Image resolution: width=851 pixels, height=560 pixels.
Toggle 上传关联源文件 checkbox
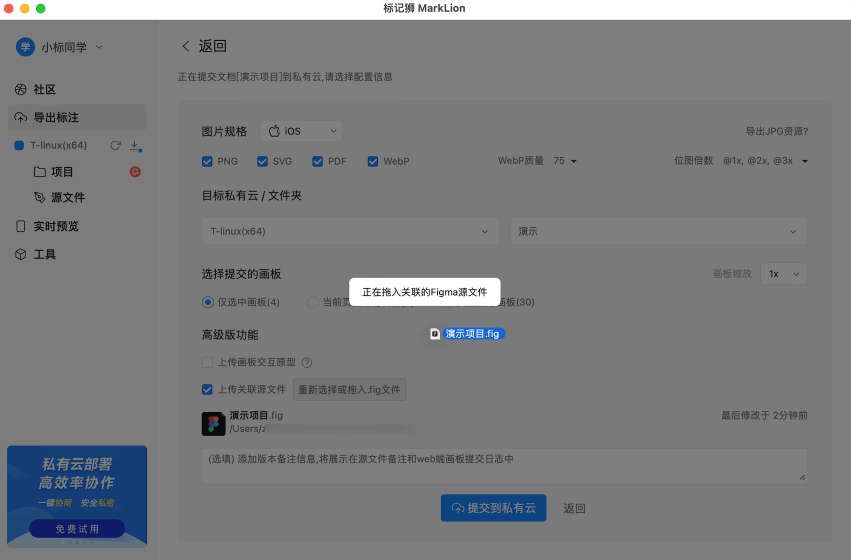(x=207, y=390)
